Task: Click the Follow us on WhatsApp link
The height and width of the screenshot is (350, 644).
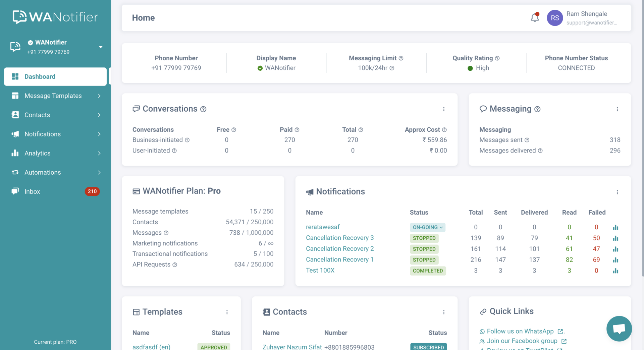Action: [520, 331]
